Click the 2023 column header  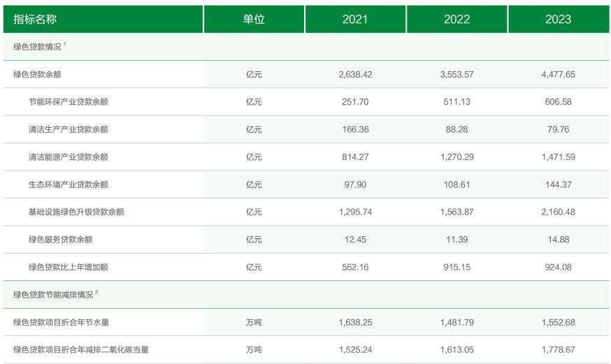(x=558, y=19)
